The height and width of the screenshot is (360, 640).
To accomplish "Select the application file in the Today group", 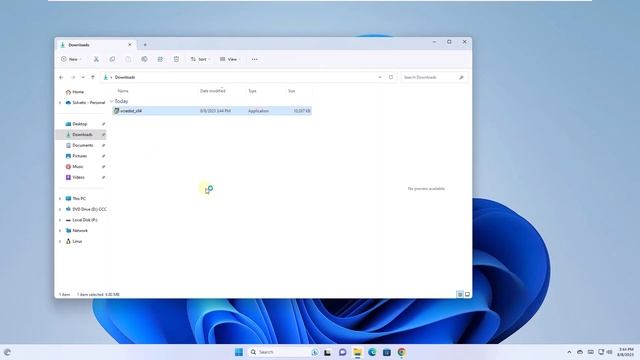I will pyautogui.click(x=212, y=111).
